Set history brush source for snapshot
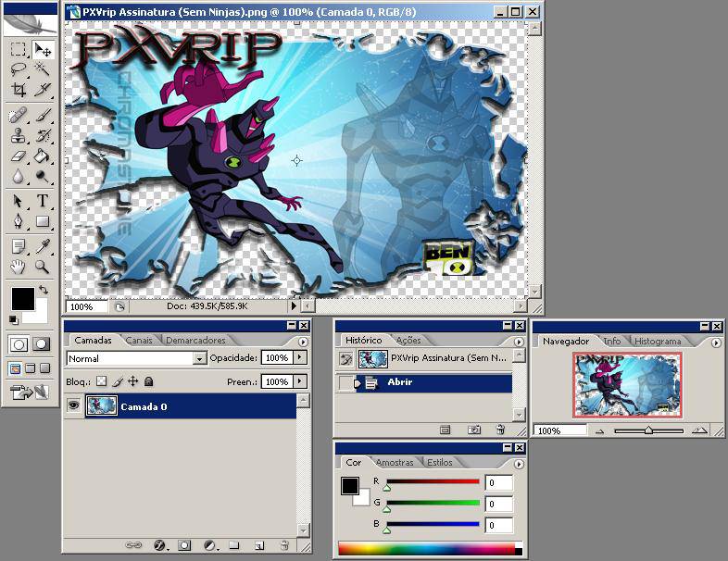The height and width of the screenshot is (561, 728). pyautogui.click(x=346, y=358)
